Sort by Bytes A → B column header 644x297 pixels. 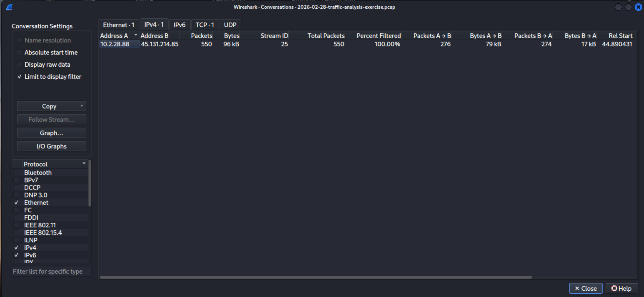477,36
